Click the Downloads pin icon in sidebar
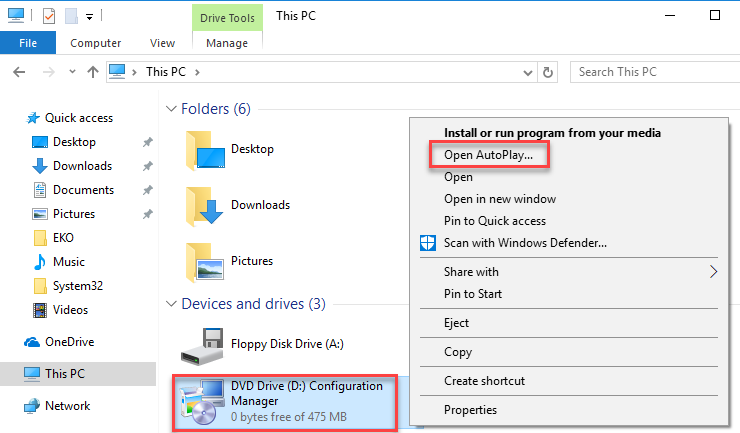This screenshot has height=433, width=740. 148,166
